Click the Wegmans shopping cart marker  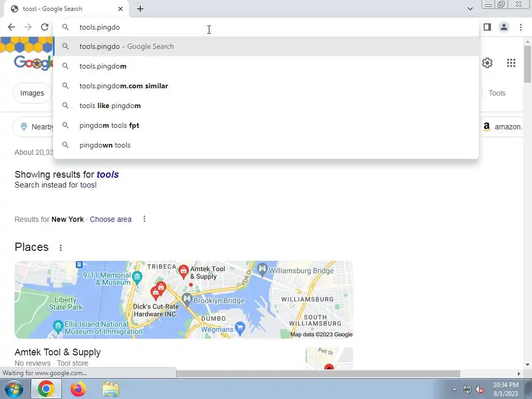click(240, 328)
